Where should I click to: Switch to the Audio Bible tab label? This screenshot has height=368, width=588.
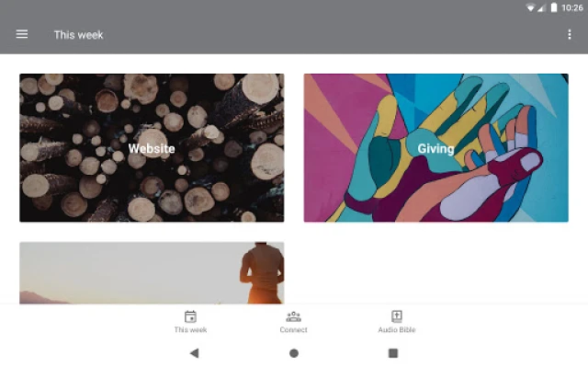(x=397, y=329)
